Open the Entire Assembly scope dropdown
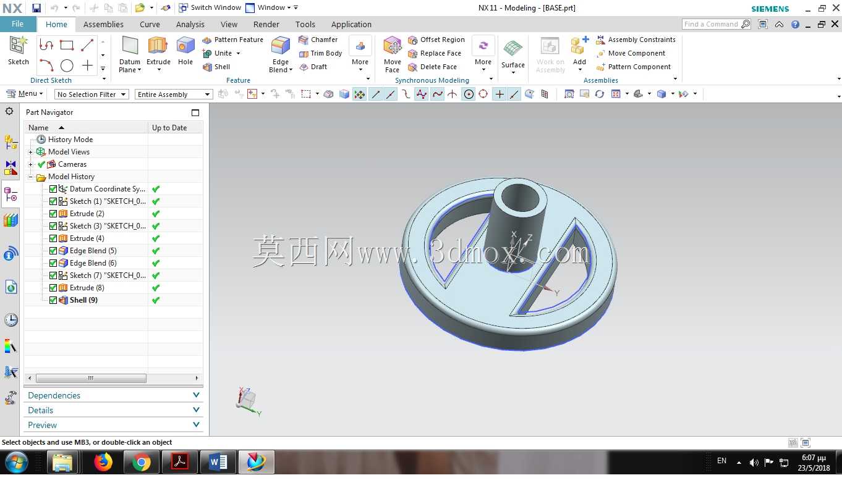 174,94
